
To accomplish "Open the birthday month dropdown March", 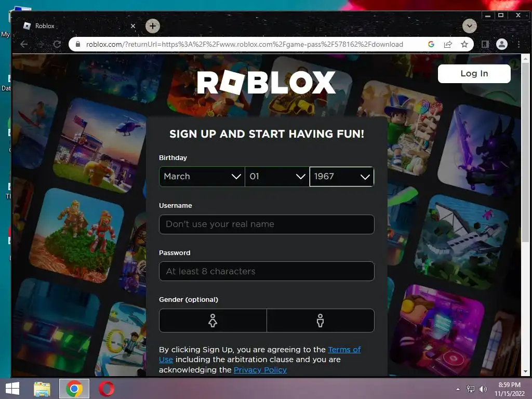I will [x=202, y=177].
